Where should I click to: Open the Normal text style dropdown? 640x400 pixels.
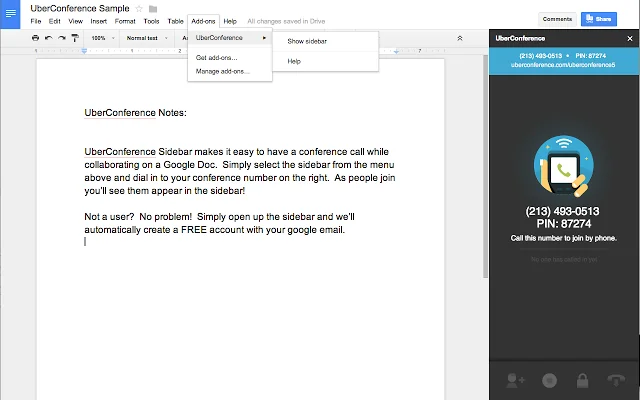pyautogui.click(x=147, y=38)
